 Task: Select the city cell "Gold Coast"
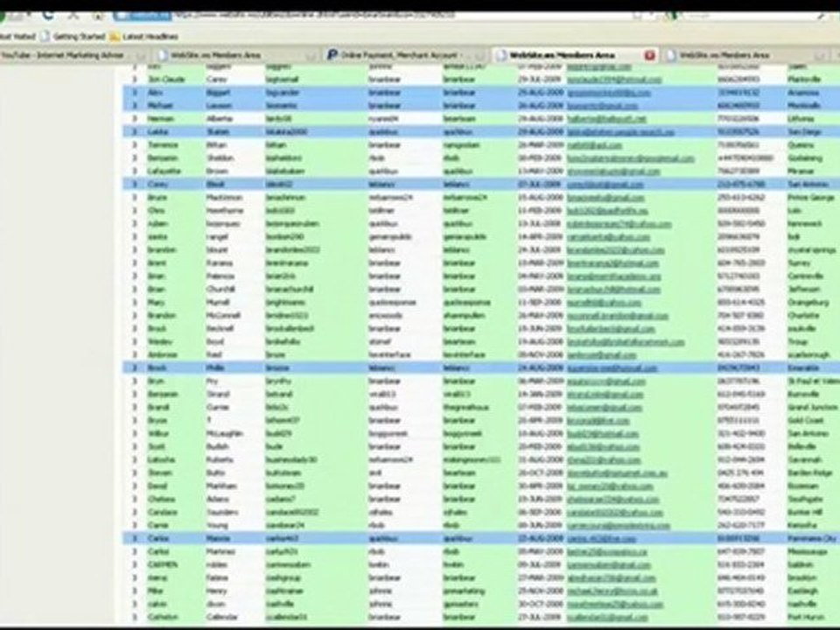[x=806, y=421]
